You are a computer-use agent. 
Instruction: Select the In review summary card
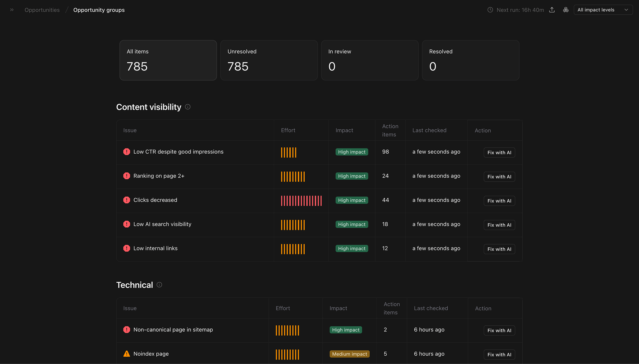pyautogui.click(x=370, y=60)
